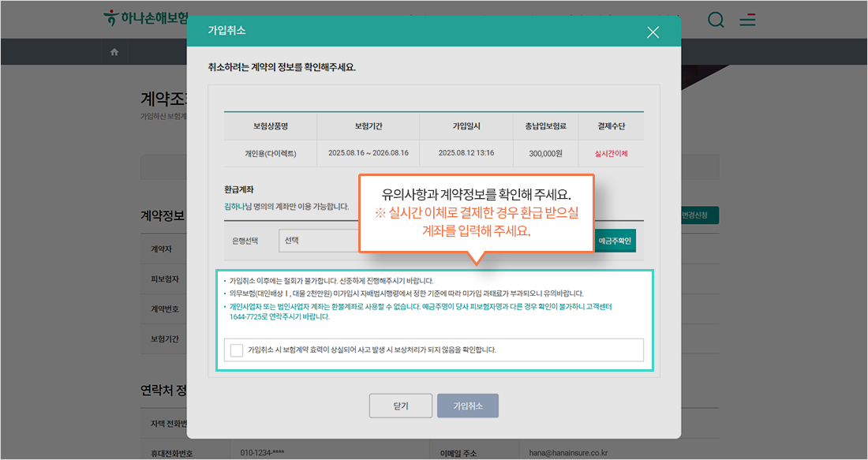Select the 결제수단 column header
Image resolution: width=868 pixels, height=460 pixels.
611,126
